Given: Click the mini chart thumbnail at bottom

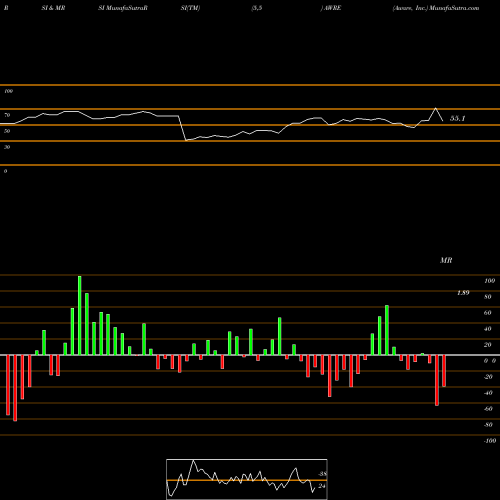Looking at the screenshot, I should click(x=247, y=479).
